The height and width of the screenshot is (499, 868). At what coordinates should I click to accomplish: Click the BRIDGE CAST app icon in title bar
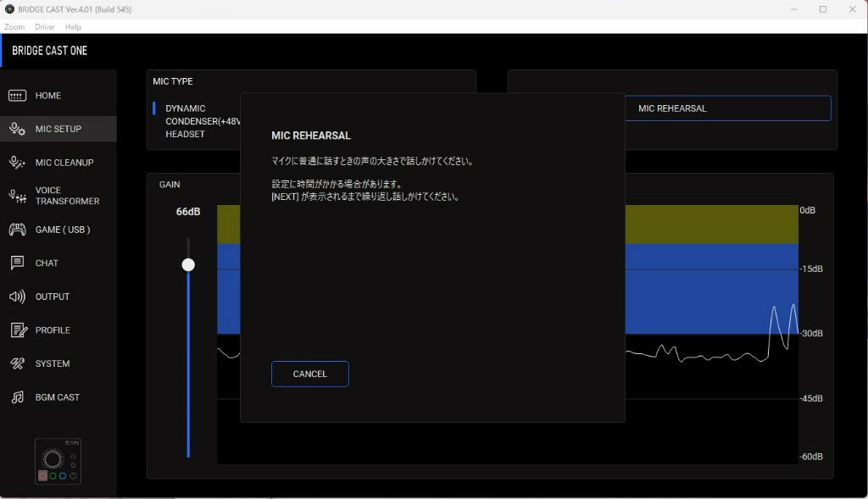click(9, 8)
